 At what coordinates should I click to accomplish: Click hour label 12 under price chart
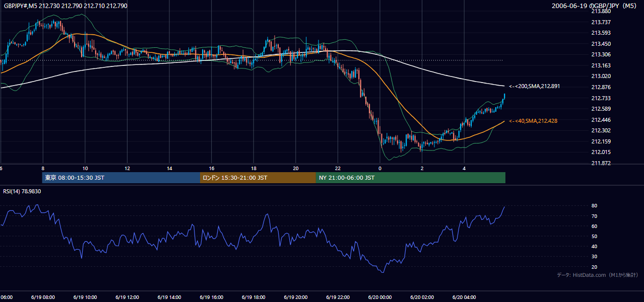pyautogui.click(x=127, y=169)
